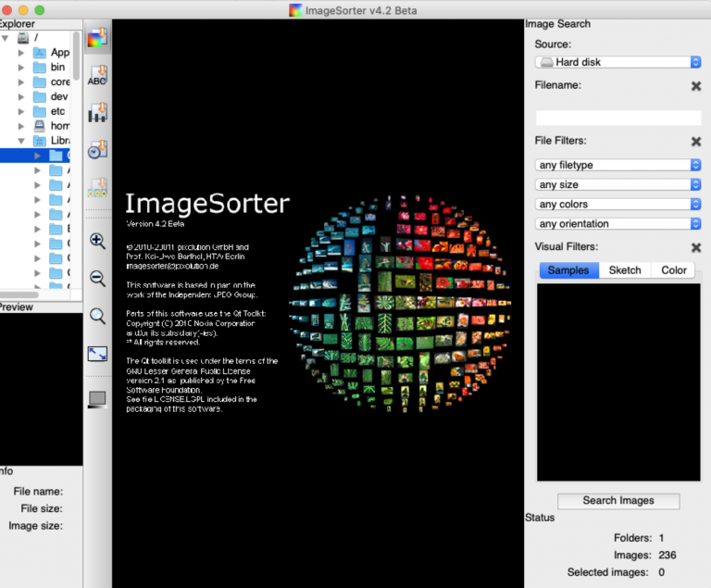Click the 'Images: 236' status text
The height and width of the screenshot is (588, 711).
click(x=644, y=555)
